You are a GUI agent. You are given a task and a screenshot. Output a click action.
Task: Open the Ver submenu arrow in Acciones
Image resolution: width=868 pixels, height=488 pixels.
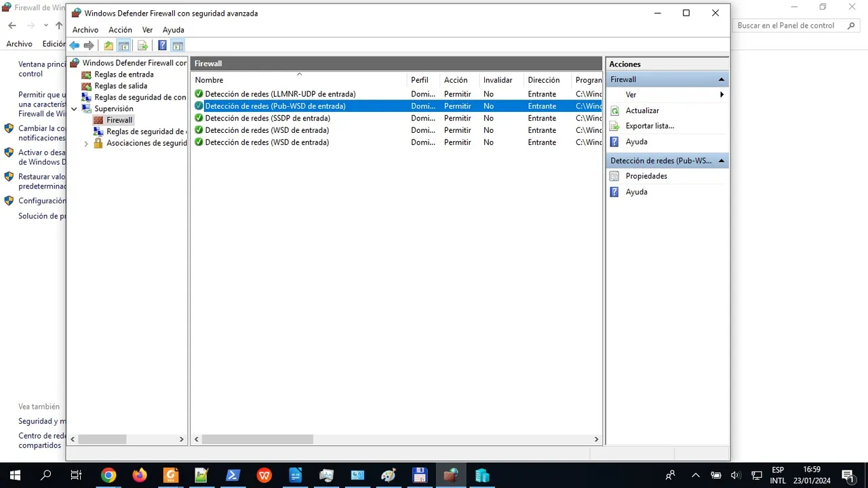[x=722, y=95]
